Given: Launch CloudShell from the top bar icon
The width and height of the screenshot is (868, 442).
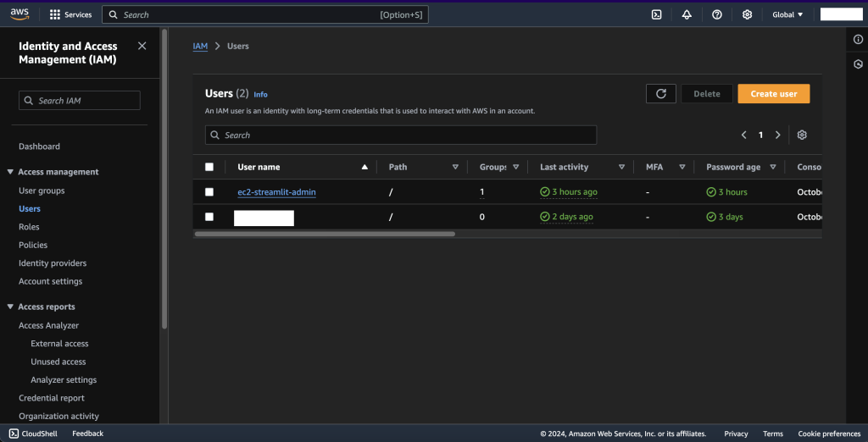Looking at the screenshot, I should pos(657,15).
